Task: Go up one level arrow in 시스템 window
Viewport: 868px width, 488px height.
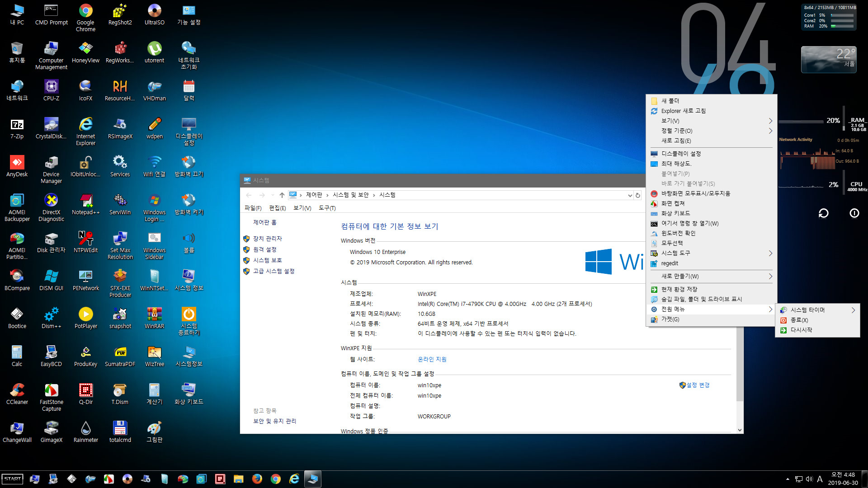Action: 282,195
